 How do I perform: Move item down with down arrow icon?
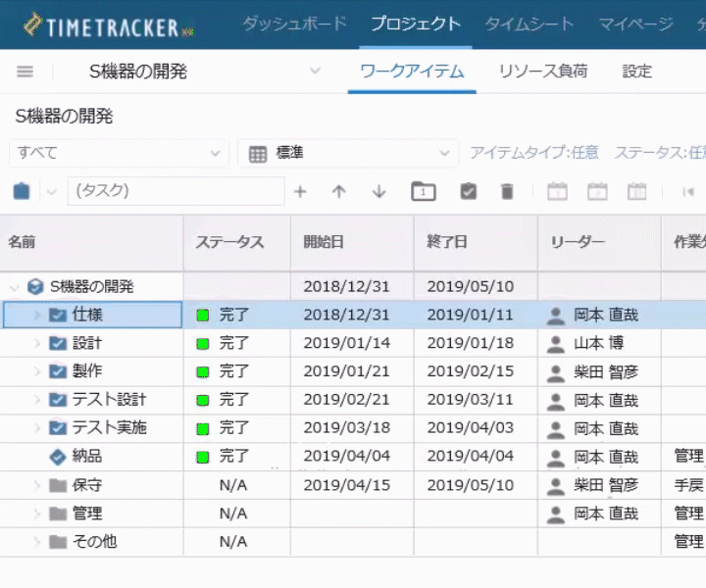378,191
